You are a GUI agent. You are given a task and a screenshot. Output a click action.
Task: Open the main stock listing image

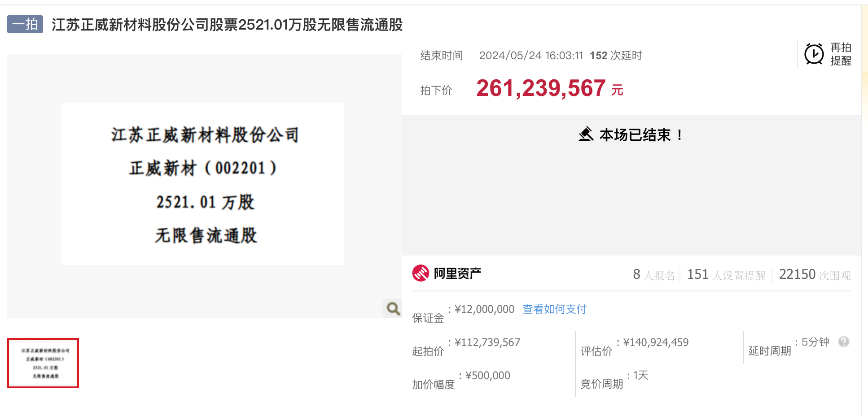[x=203, y=184]
